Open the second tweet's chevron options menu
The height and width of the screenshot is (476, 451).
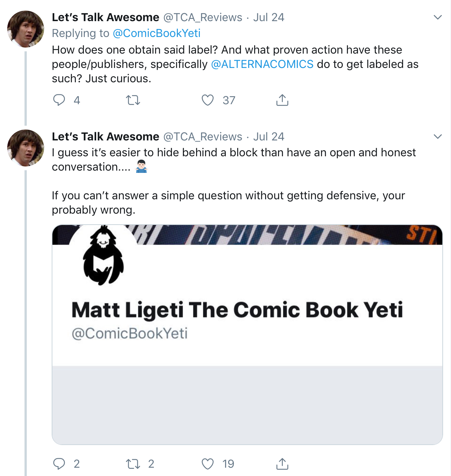click(x=437, y=137)
